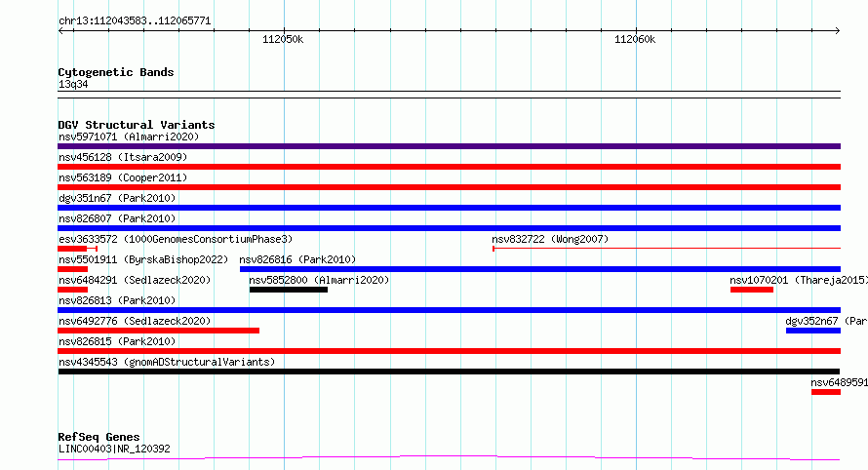Click the nsv832722 (Wong2007) label
The height and width of the screenshot is (470, 868).
click(x=550, y=239)
